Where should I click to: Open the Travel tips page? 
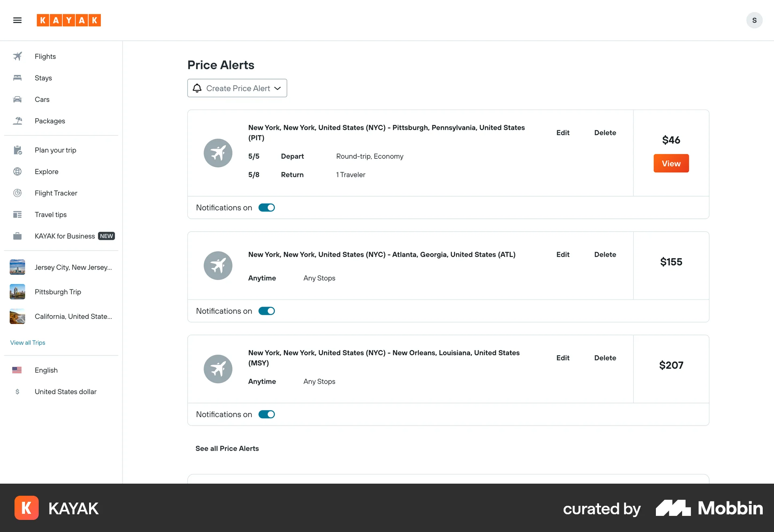pyautogui.click(x=50, y=214)
